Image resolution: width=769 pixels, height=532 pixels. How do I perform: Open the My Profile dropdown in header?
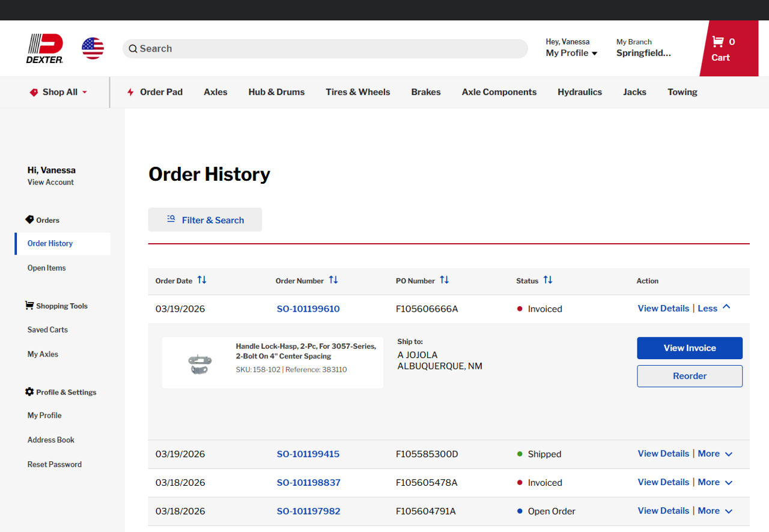(571, 53)
